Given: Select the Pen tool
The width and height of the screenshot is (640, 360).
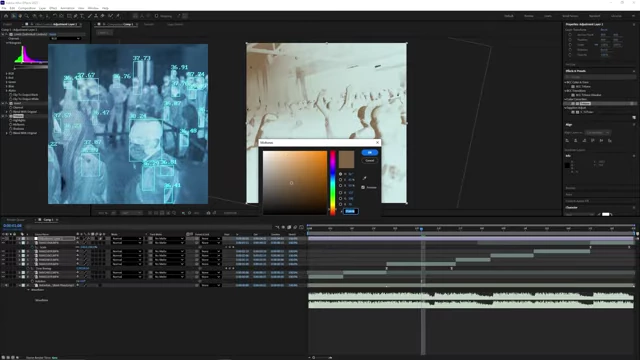Looking at the screenshot, I should [x=76, y=16].
